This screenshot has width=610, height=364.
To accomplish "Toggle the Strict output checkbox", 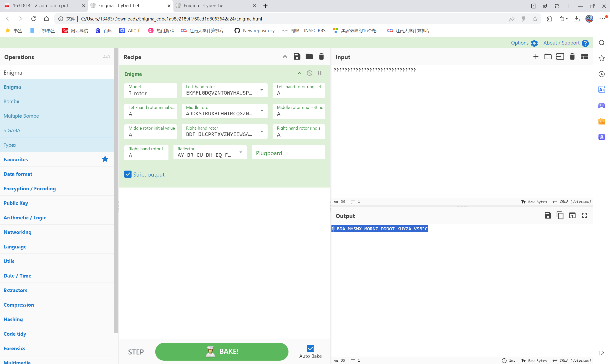I will click(128, 174).
